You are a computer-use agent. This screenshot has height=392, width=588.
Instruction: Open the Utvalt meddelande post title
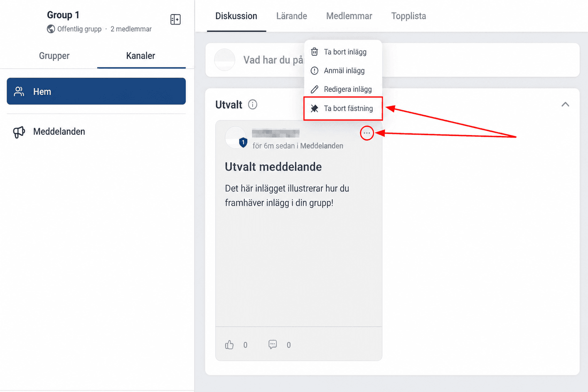pyautogui.click(x=273, y=167)
